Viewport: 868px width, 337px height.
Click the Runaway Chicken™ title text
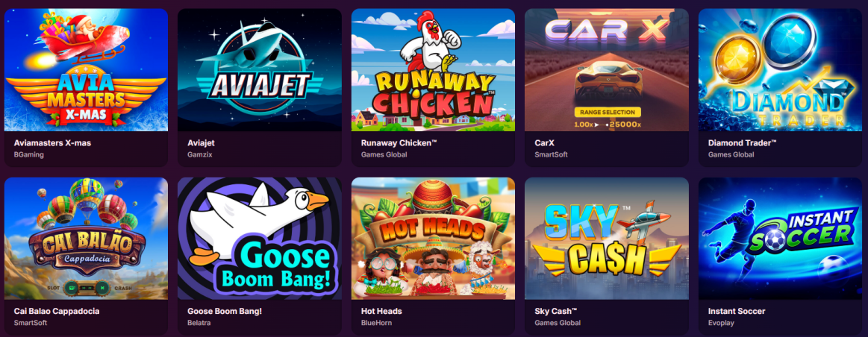(x=399, y=142)
